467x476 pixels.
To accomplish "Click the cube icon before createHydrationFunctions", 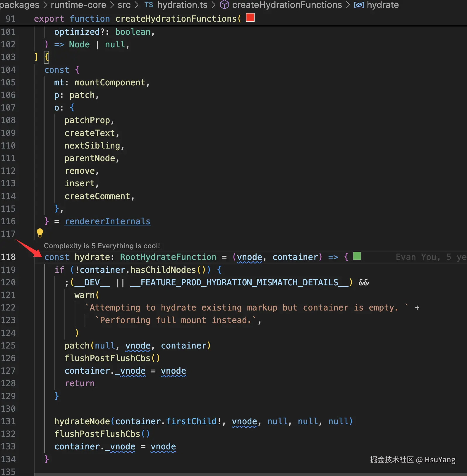I will (224, 5).
